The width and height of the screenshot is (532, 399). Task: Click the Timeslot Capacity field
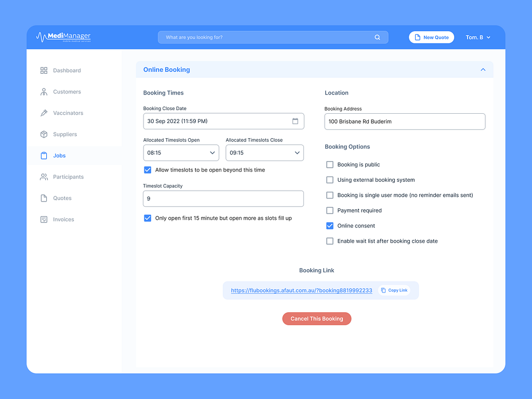tap(223, 198)
